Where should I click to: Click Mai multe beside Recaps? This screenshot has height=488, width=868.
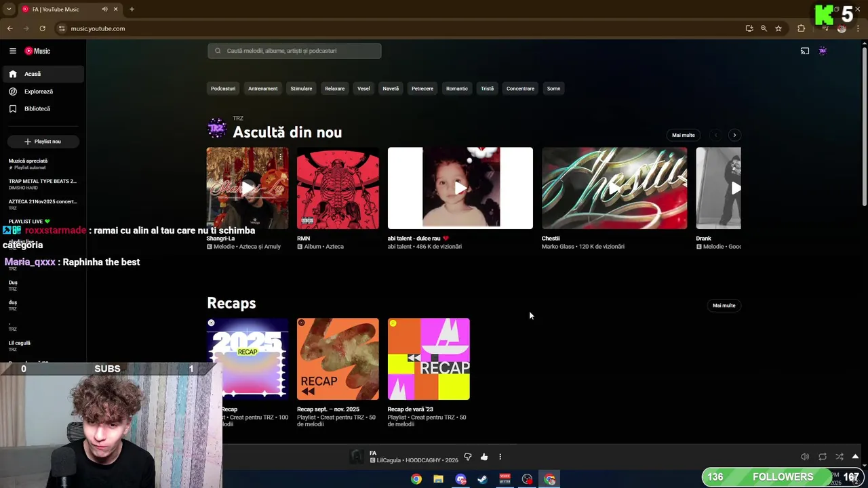point(724,306)
